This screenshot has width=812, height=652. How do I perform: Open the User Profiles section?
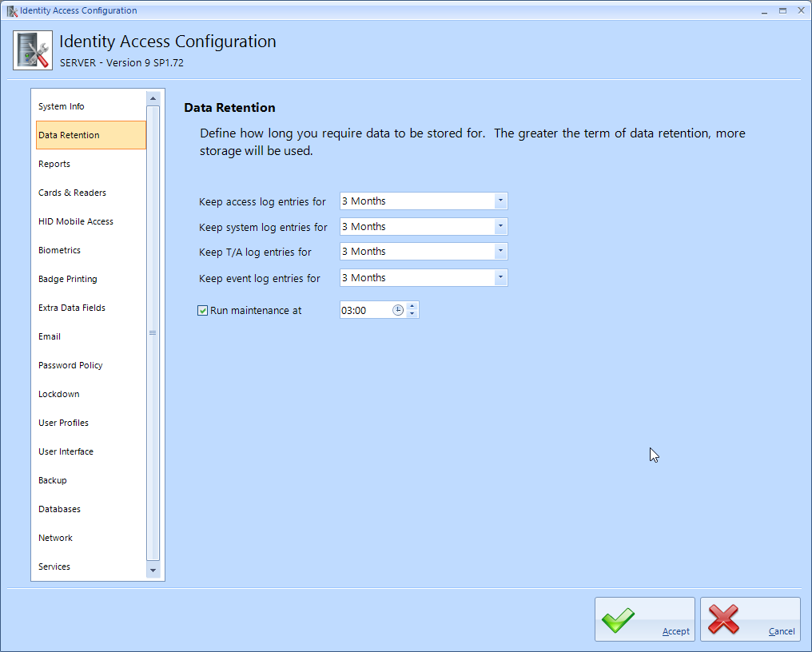[90, 423]
